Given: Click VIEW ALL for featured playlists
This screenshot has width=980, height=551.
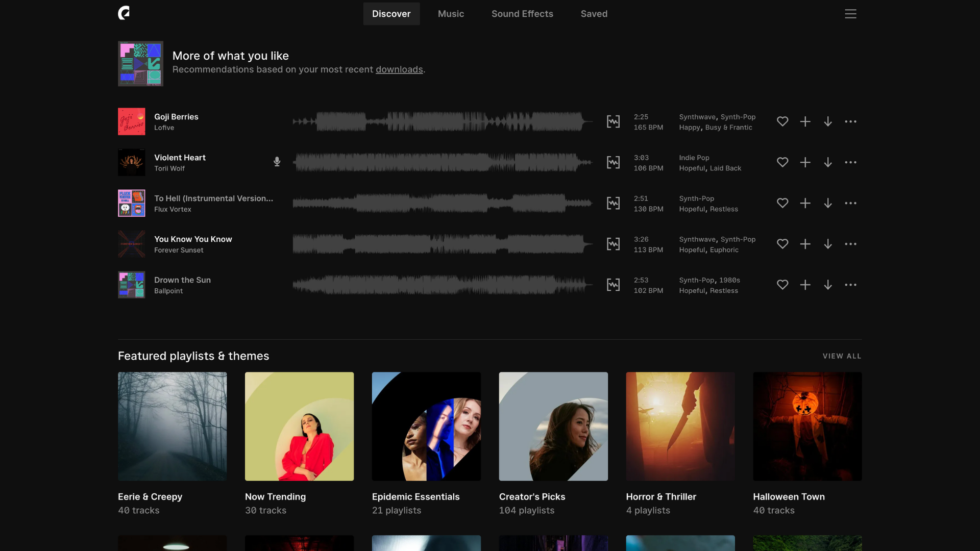Looking at the screenshot, I should pyautogui.click(x=842, y=356).
